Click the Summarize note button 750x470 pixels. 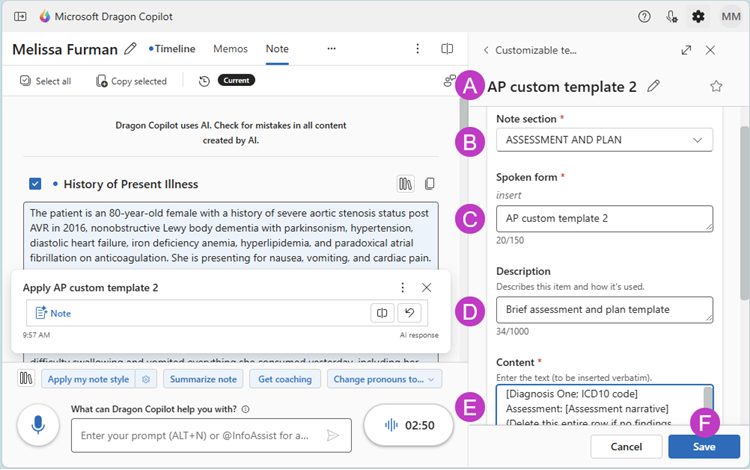point(203,379)
